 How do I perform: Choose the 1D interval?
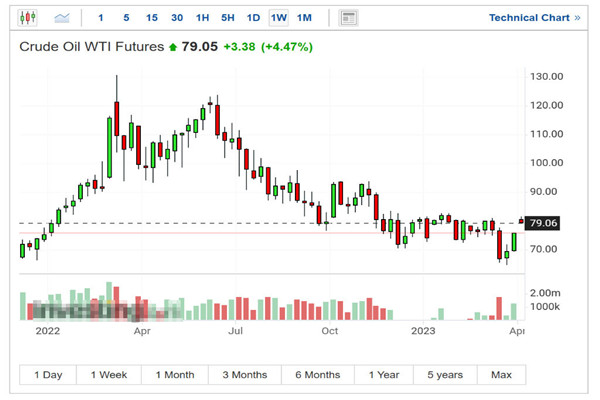[253, 18]
